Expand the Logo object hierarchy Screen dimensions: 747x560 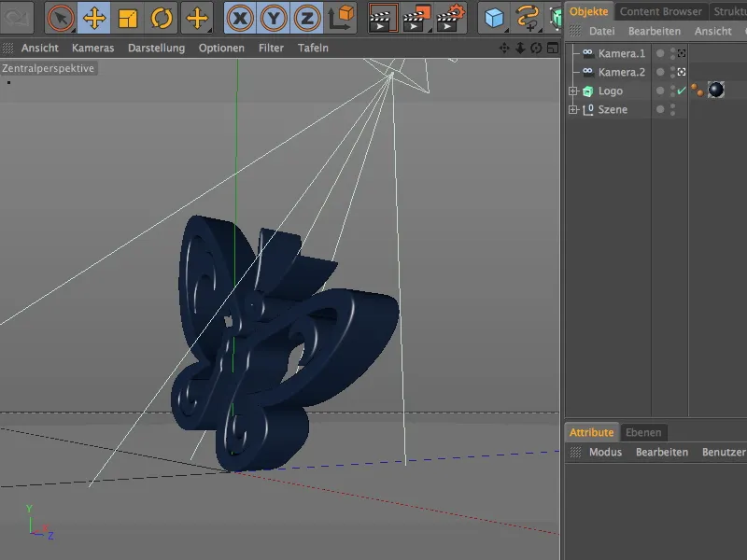(573, 91)
